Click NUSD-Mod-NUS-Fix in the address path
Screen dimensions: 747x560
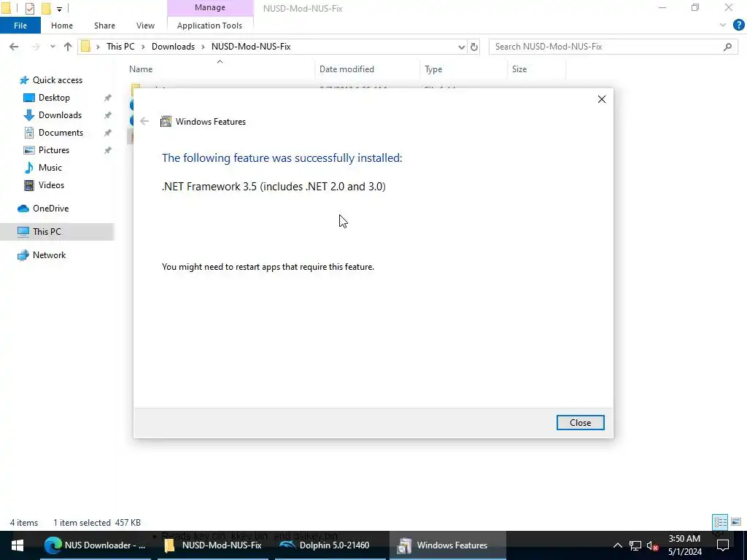coord(251,47)
